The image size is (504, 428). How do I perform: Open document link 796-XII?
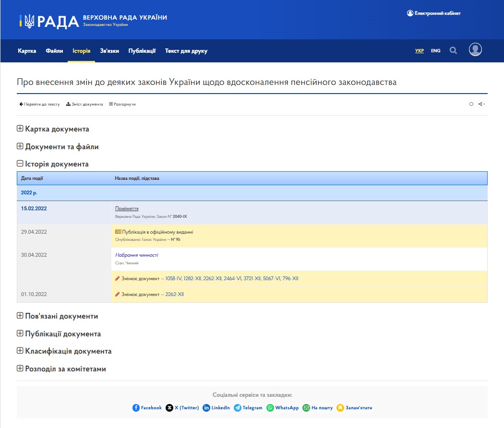click(290, 279)
